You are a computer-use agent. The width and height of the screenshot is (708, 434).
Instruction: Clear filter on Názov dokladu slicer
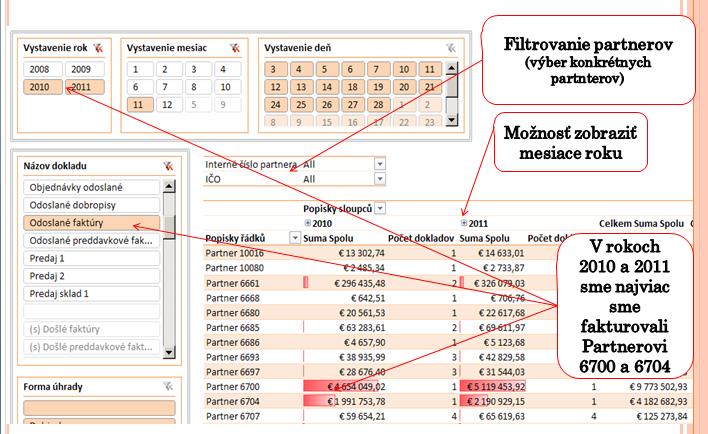click(x=168, y=167)
